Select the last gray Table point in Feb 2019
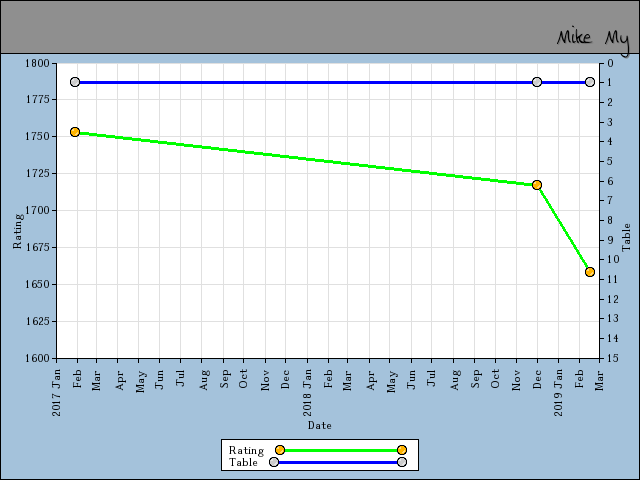 (x=589, y=82)
